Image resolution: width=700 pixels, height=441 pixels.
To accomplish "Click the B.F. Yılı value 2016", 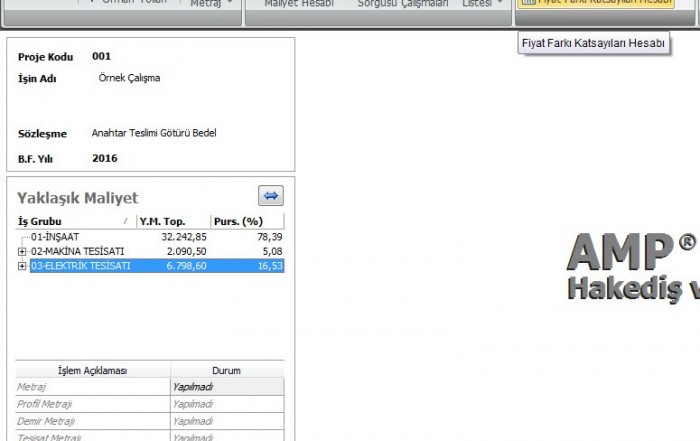I will point(105,158).
